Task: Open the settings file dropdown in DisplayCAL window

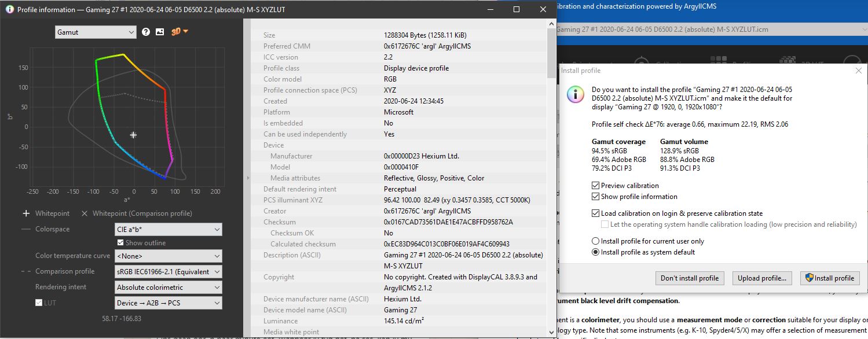Action: pyautogui.click(x=712, y=30)
